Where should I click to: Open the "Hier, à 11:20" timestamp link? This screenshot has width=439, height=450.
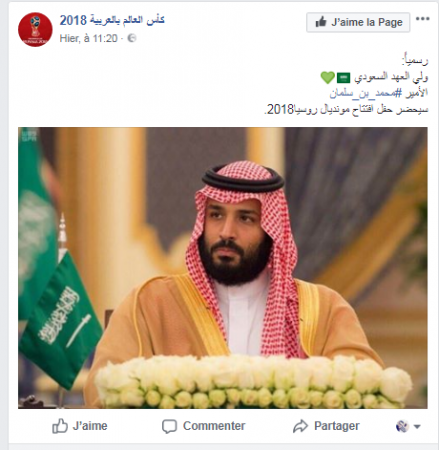click(88, 38)
